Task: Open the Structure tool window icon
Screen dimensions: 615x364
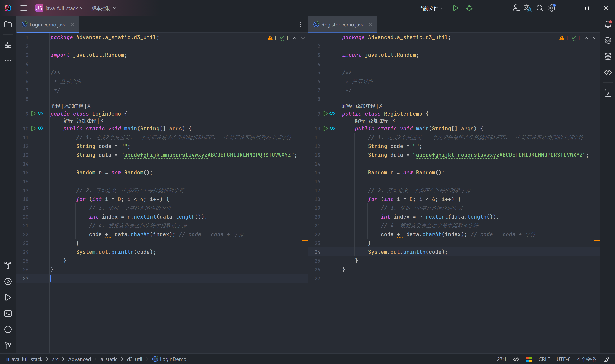Action: pyautogui.click(x=8, y=45)
